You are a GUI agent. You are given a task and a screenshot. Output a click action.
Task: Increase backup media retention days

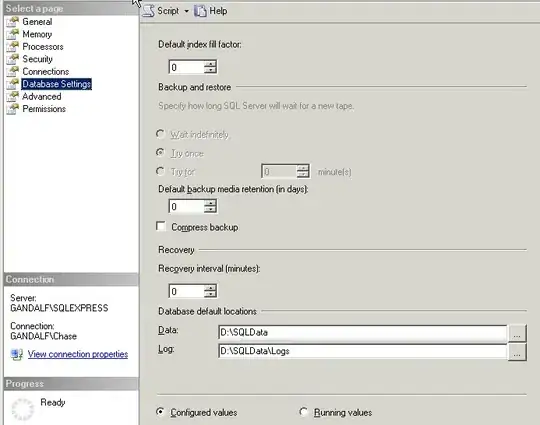[x=210, y=203]
